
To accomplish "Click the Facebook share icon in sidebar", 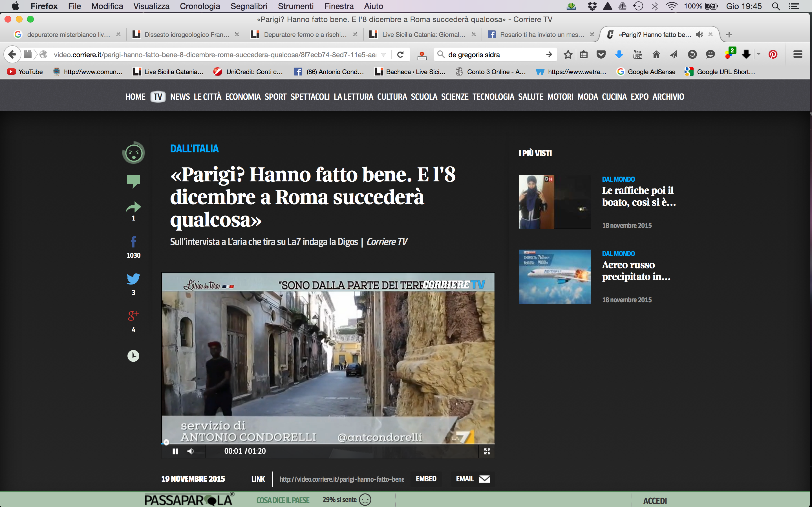I will [133, 242].
